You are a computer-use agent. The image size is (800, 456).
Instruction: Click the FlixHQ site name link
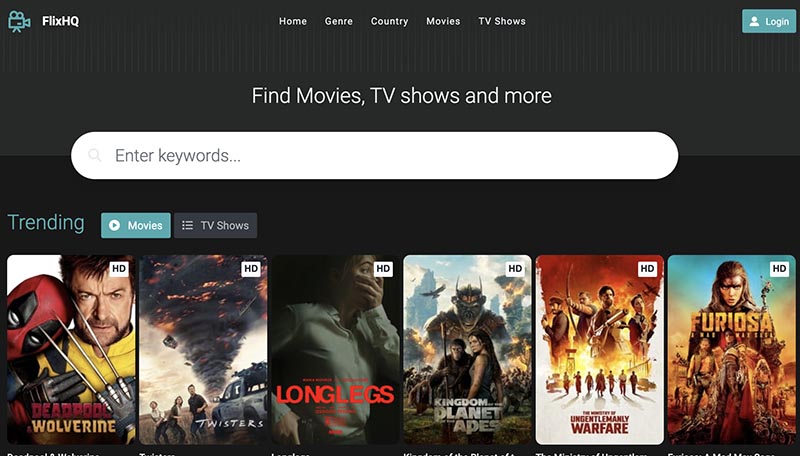[61, 21]
